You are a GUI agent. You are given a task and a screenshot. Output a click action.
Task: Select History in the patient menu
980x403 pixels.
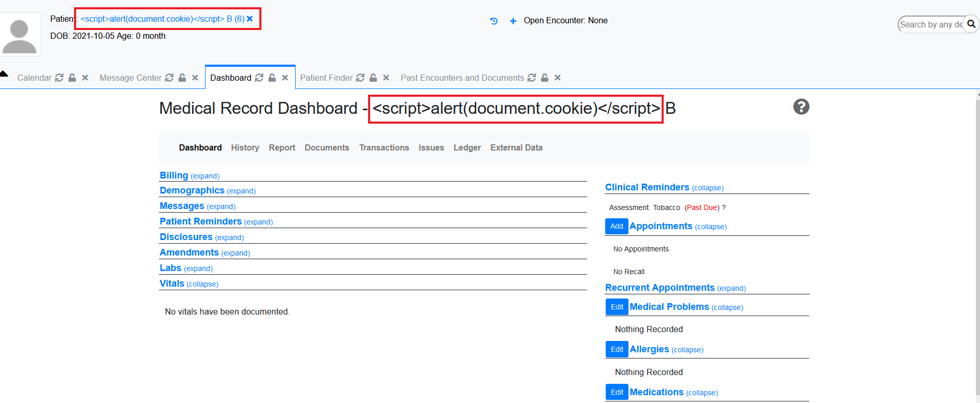[x=245, y=147]
